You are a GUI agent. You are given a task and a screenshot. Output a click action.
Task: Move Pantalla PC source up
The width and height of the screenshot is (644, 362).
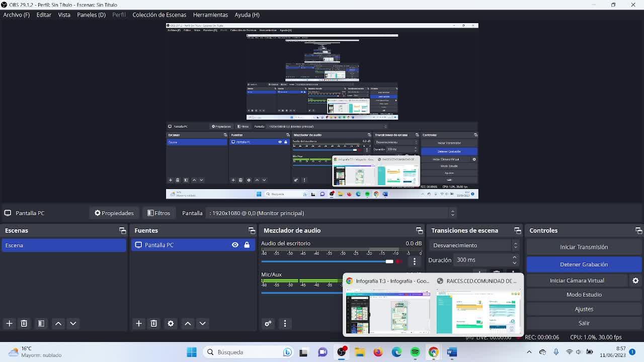click(x=188, y=323)
